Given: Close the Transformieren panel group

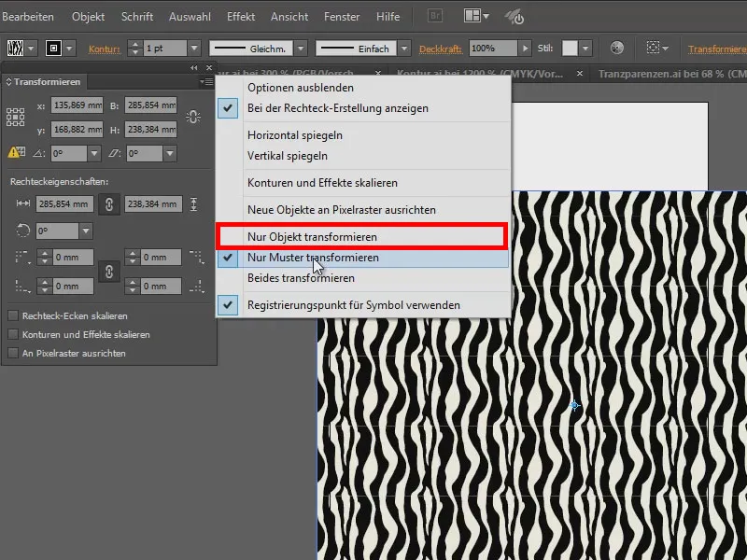Looking at the screenshot, I should coord(208,67).
